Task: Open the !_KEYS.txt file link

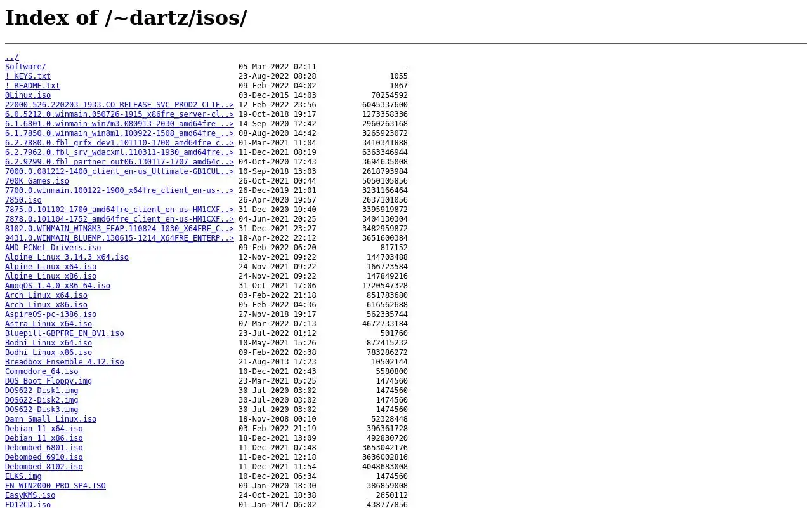Action: point(28,76)
